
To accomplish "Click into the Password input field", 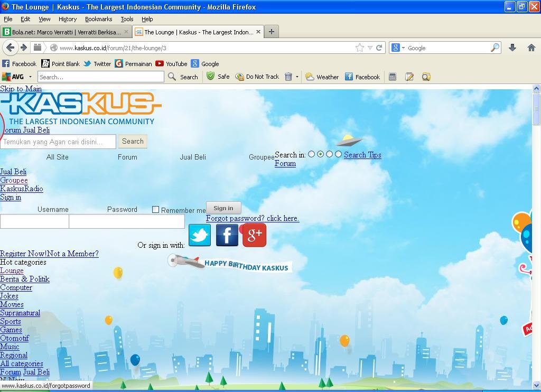I will [x=127, y=221].
